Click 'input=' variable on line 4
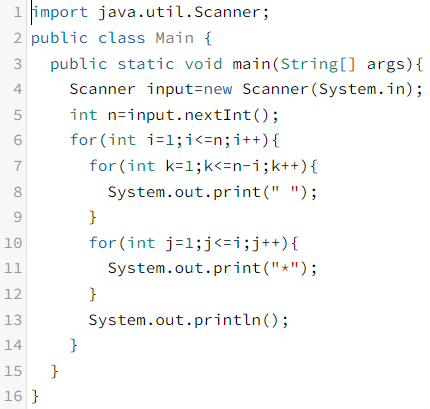Viewport: 430px width, 409px height. [x=175, y=89]
